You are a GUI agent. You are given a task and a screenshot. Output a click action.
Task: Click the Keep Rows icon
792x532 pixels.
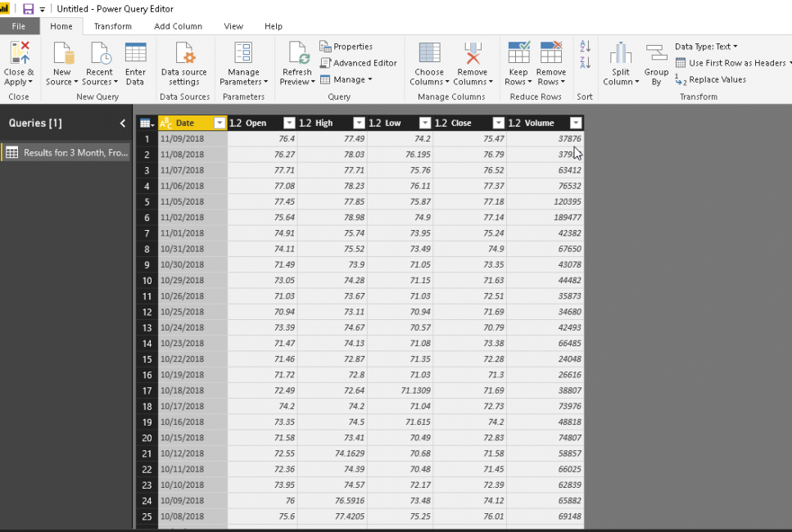518,54
